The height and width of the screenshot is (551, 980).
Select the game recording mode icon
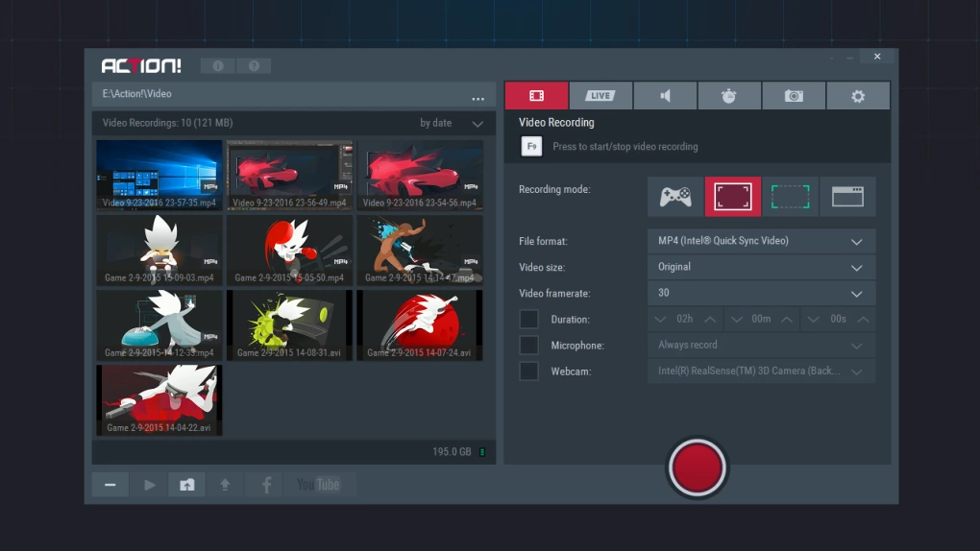pyautogui.click(x=675, y=197)
